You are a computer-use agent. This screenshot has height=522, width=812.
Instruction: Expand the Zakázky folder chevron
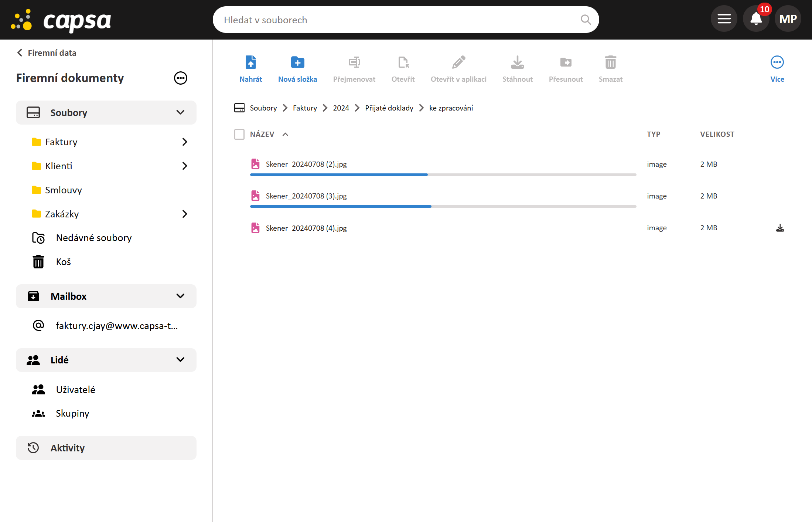tap(185, 214)
